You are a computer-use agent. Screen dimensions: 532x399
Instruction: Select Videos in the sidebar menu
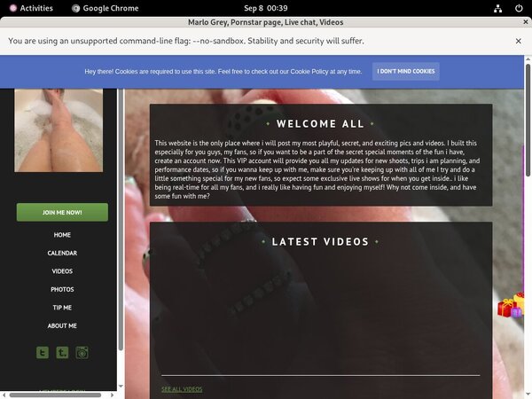coord(62,271)
